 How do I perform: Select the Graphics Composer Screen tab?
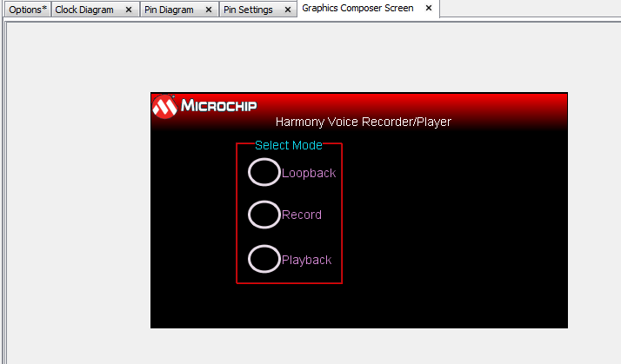click(x=357, y=9)
